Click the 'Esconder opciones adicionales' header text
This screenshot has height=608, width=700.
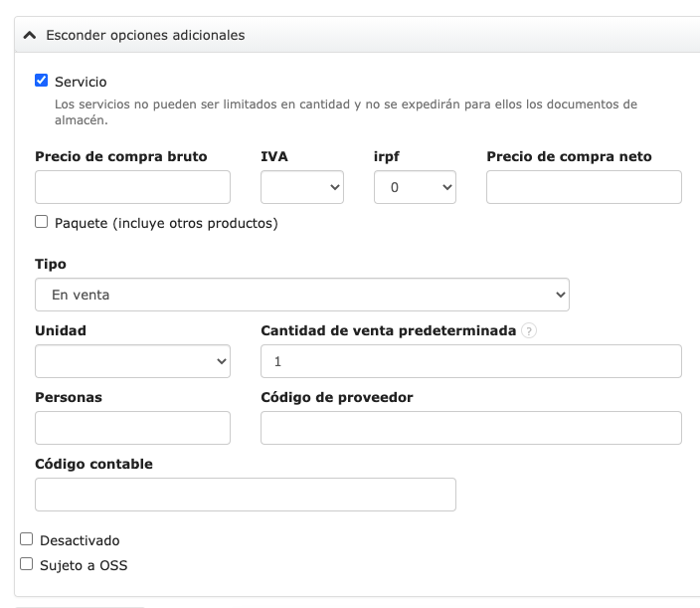click(145, 35)
